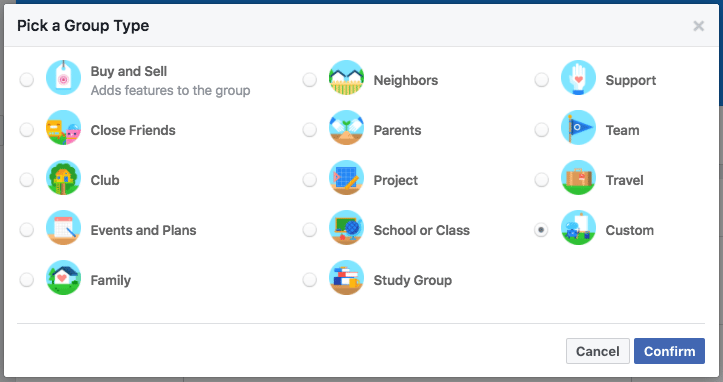
Task: Cancel the group type dialog
Action: point(598,351)
